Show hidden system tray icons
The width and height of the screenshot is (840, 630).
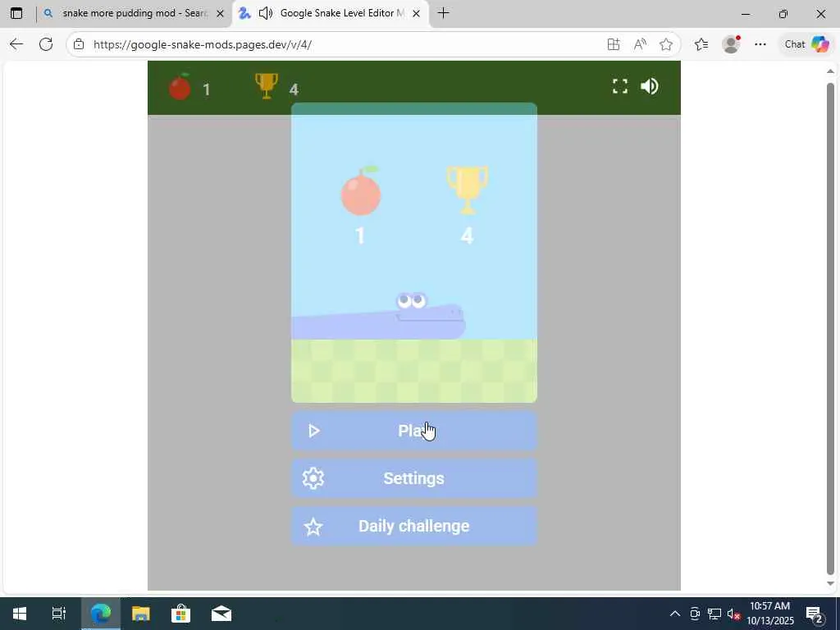675,614
